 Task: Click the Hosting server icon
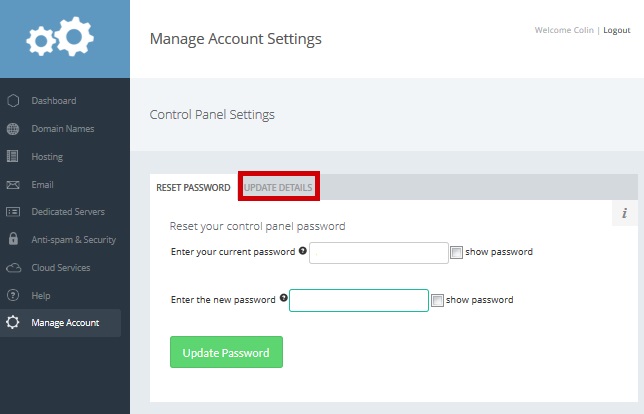[13, 157]
